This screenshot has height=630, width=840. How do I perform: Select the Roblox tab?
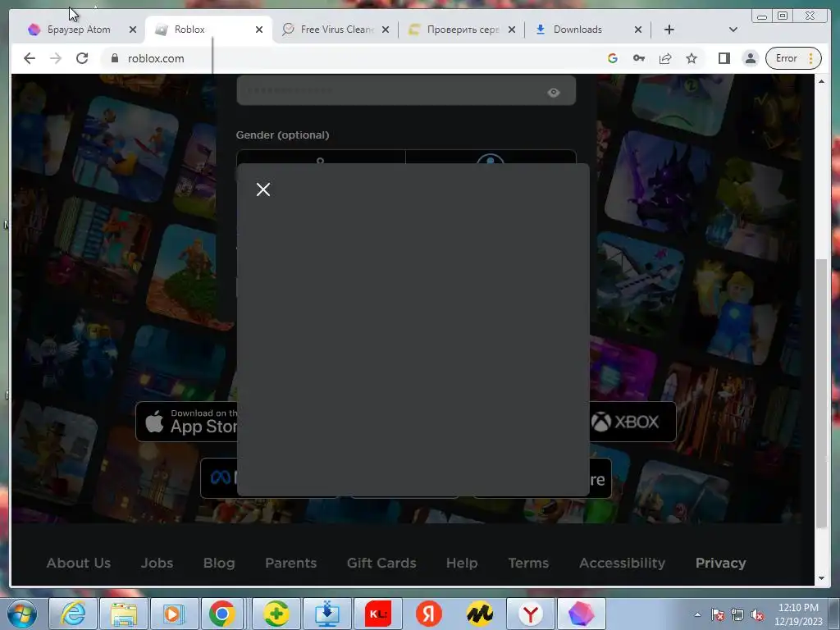tap(189, 30)
